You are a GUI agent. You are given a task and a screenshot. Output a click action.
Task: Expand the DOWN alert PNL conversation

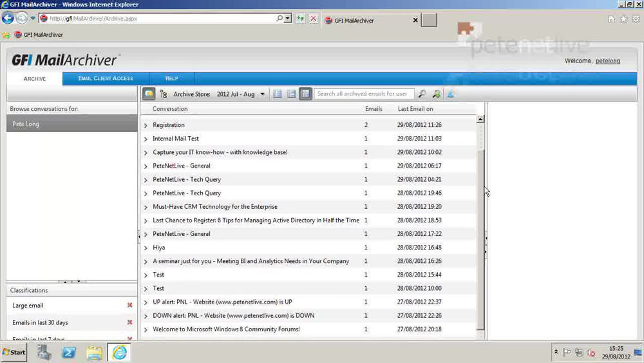[x=146, y=316]
